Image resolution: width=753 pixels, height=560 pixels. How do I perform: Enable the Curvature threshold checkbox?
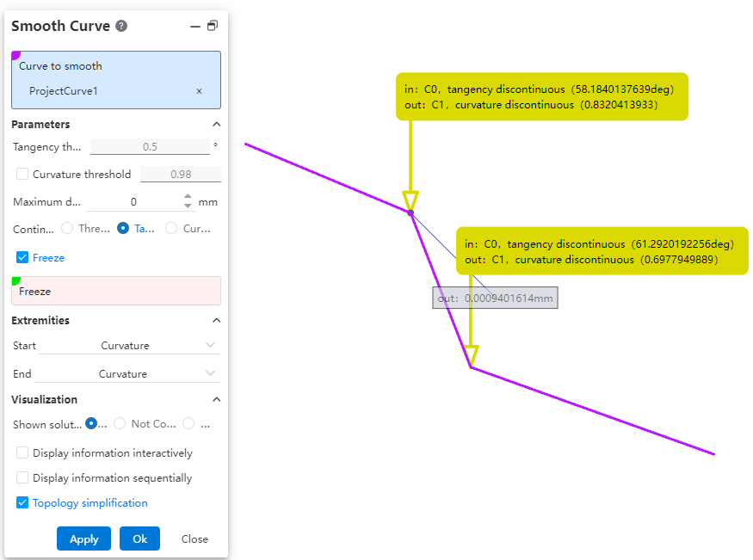[x=22, y=175]
